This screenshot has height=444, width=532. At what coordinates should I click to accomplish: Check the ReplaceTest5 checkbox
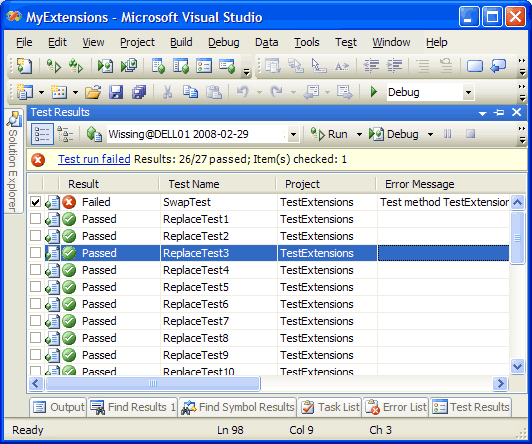35,287
